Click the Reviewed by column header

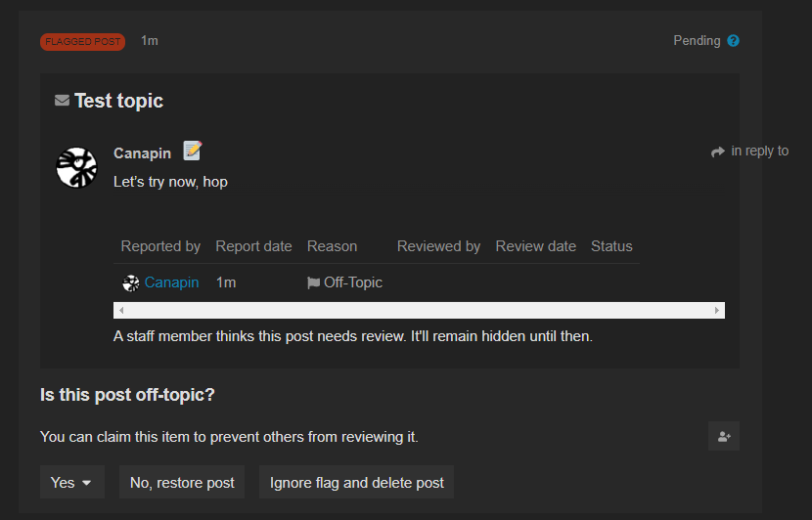coord(438,246)
